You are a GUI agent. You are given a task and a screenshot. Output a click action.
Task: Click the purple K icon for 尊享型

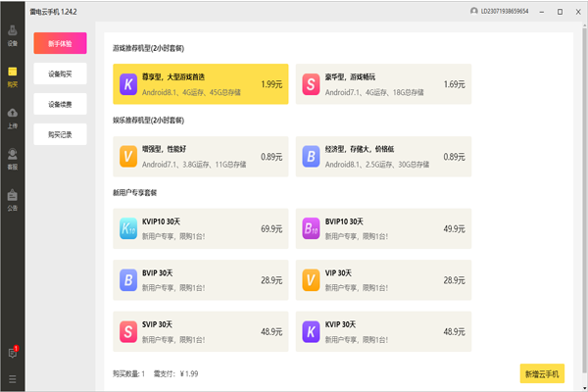[127, 84]
